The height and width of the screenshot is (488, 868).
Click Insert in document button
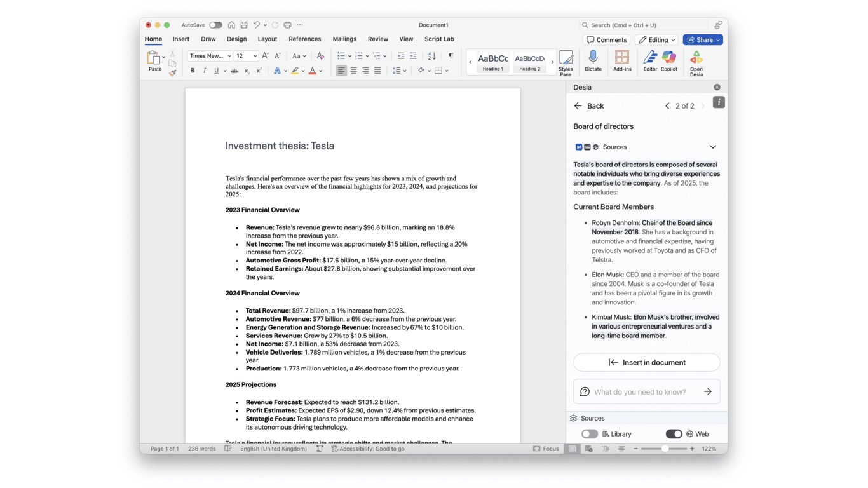click(x=647, y=362)
